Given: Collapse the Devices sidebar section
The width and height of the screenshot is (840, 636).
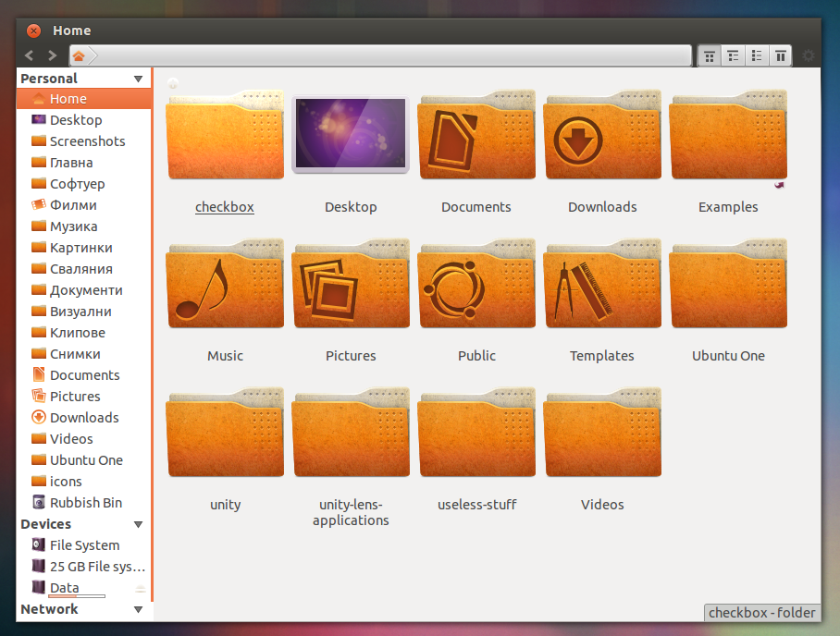Looking at the screenshot, I should click(x=139, y=525).
